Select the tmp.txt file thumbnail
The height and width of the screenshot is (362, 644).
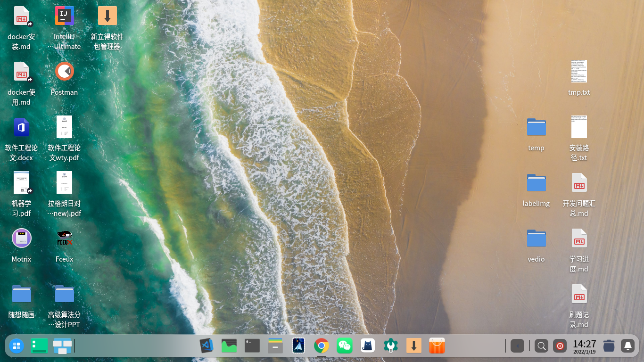tap(579, 72)
